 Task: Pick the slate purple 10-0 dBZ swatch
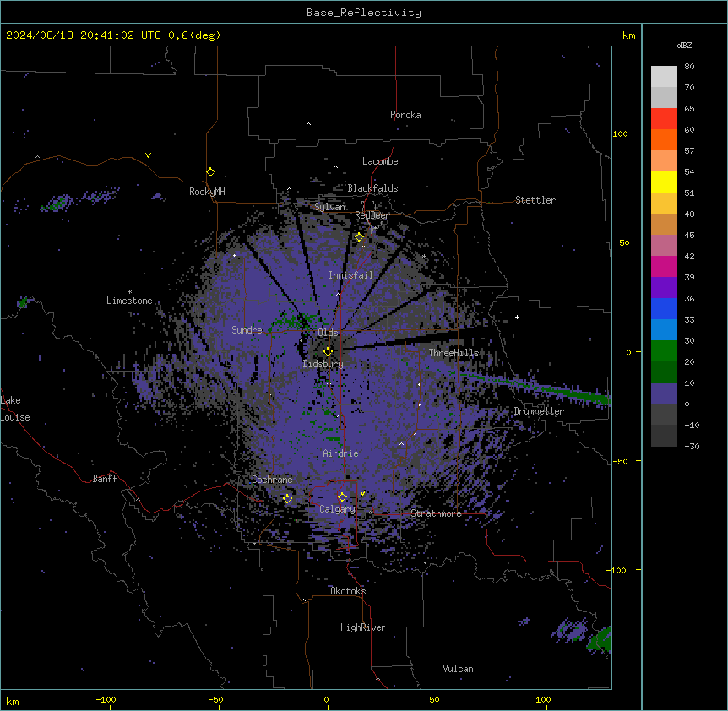coord(664,393)
